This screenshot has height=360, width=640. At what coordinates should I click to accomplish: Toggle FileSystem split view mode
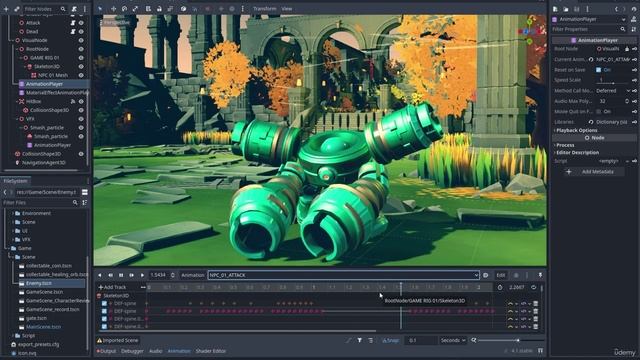[x=84, y=192]
